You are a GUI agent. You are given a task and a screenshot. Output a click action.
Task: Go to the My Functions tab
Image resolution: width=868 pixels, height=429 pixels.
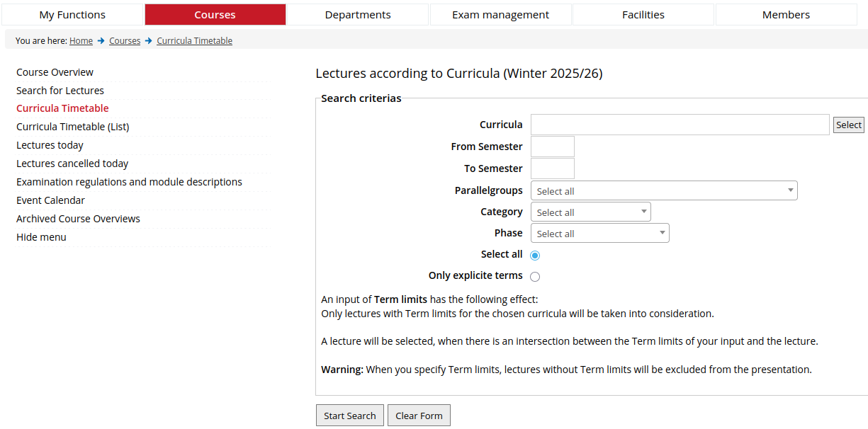pyautogui.click(x=72, y=14)
